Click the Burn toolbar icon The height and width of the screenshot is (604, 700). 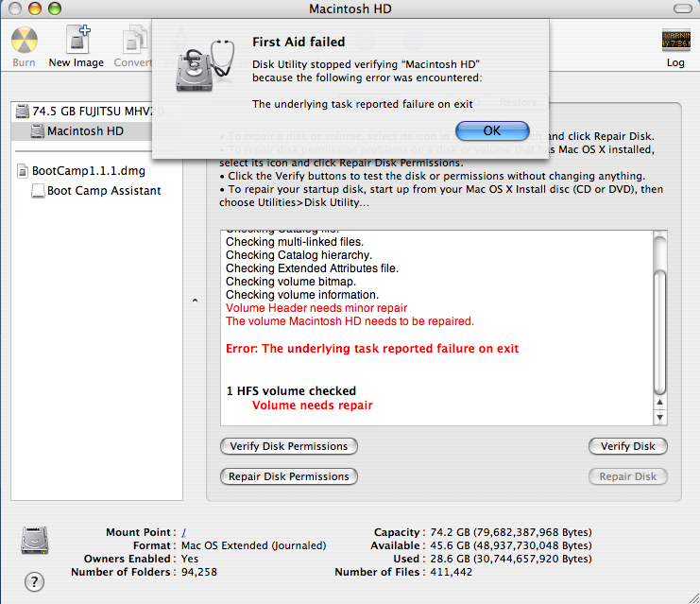tap(25, 46)
